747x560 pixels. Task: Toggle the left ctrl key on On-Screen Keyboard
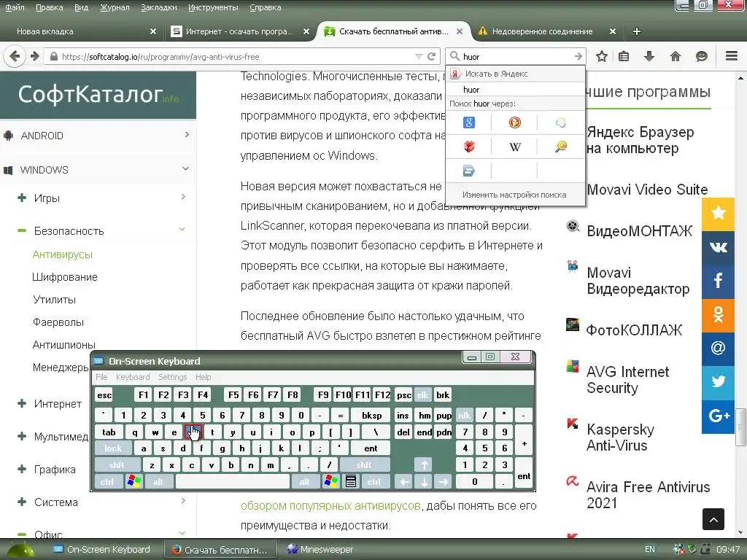click(107, 481)
